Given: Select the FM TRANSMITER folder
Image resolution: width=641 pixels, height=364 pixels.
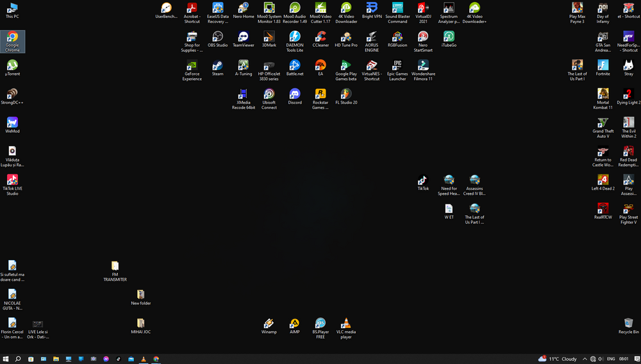Looking at the screenshot, I should coord(115,271).
